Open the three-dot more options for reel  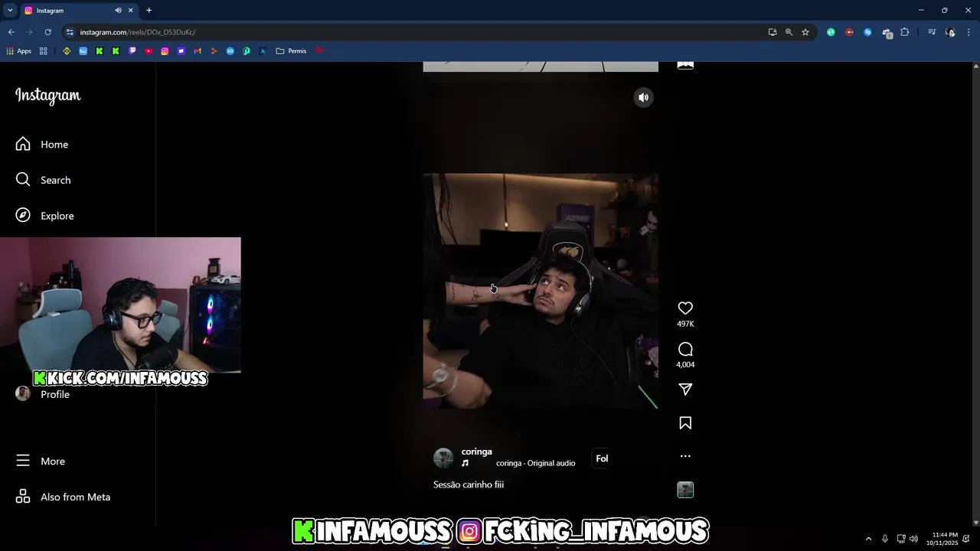(685, 456)
